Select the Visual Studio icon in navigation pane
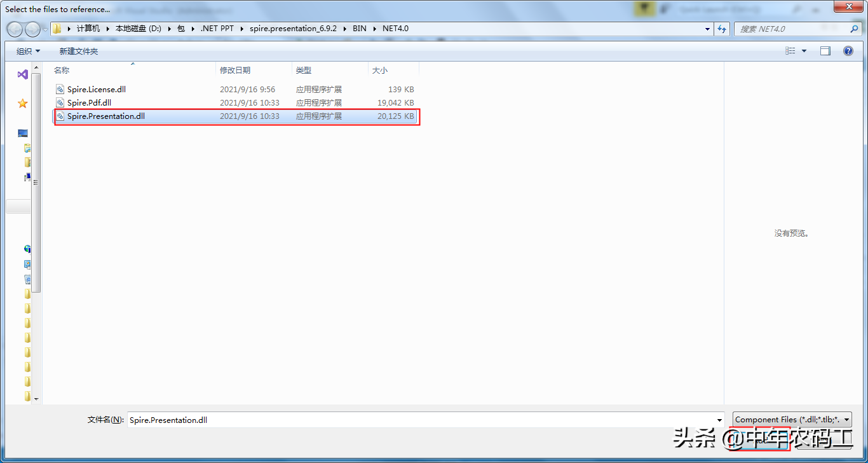 click(x=23, y=74)
